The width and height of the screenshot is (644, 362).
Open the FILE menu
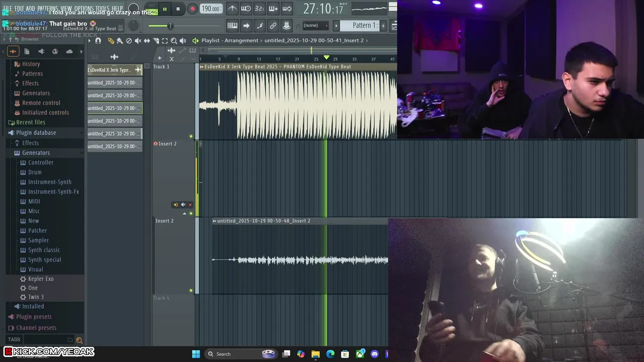[x=8, y=9]
